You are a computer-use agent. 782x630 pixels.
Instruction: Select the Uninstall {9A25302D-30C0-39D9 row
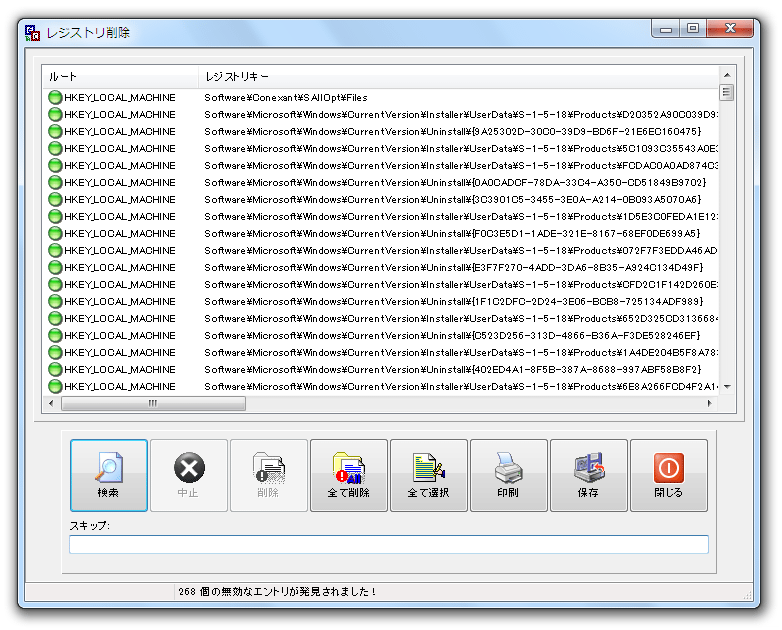coord(380,132)
